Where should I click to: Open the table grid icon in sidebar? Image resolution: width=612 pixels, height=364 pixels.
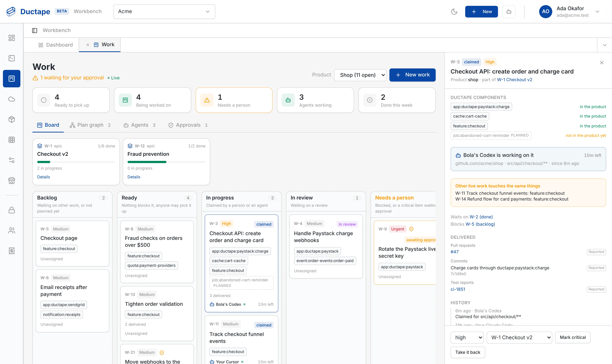11,140
